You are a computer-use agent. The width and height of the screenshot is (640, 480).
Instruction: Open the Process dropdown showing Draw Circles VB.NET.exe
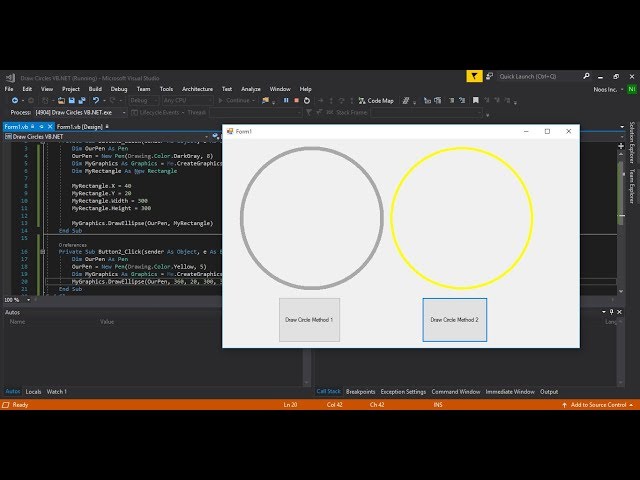pos(80,113)
